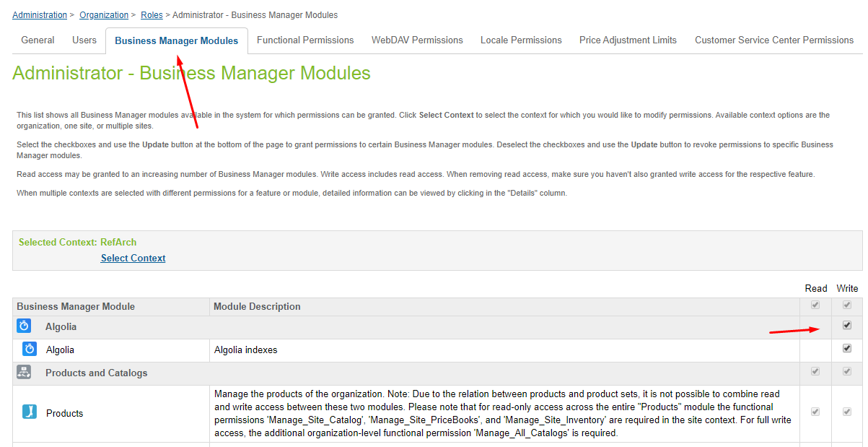This screenshot has height=447, width=868.
Task: Click the Business Manager Module column header
Action: 75,305
